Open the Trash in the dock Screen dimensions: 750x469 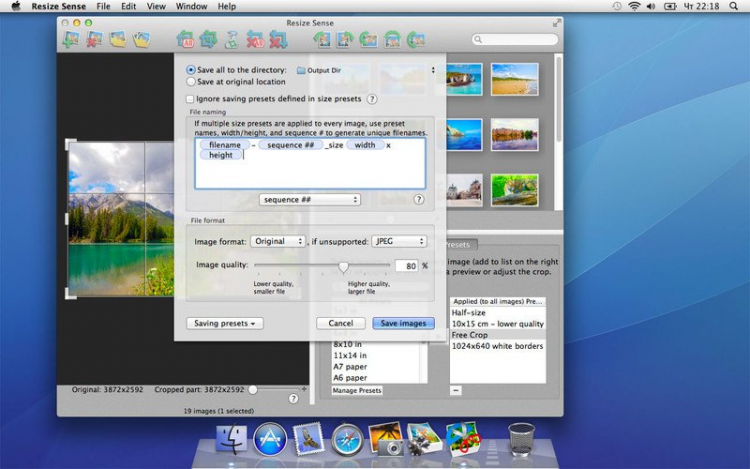coord(521,438)
